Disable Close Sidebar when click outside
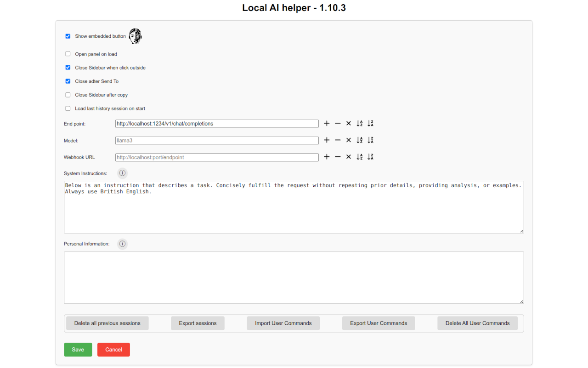 point(68,67)
